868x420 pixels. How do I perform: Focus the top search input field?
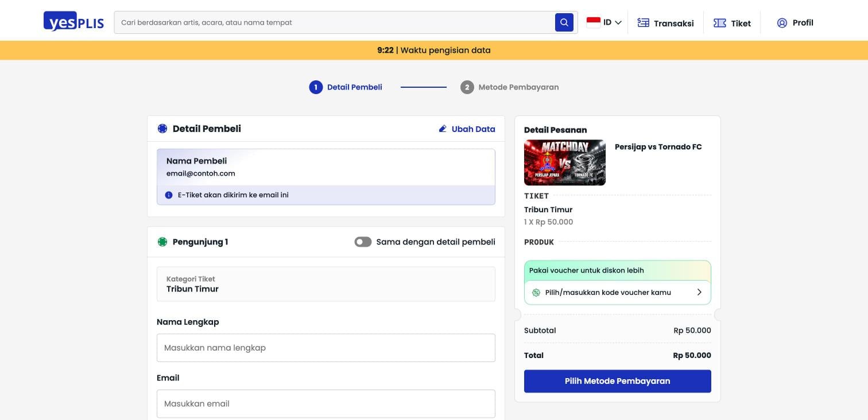pyautogui.click(x=334, y=22)
